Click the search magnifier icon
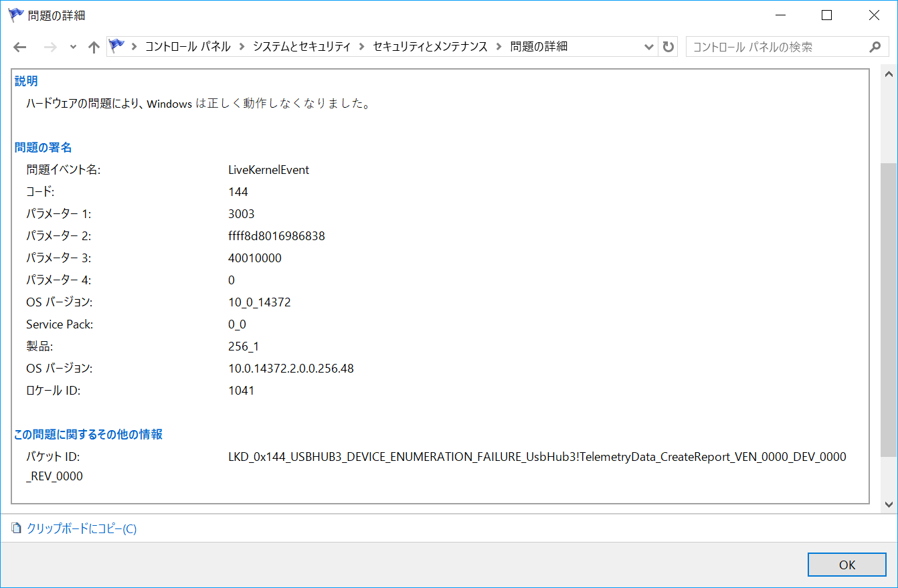The image size is (898, 588). pyautogui.click(x=875, y=47)
